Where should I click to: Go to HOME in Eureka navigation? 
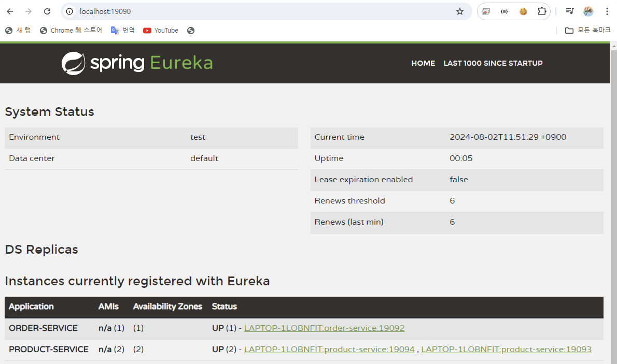click(x=423, y=63)
